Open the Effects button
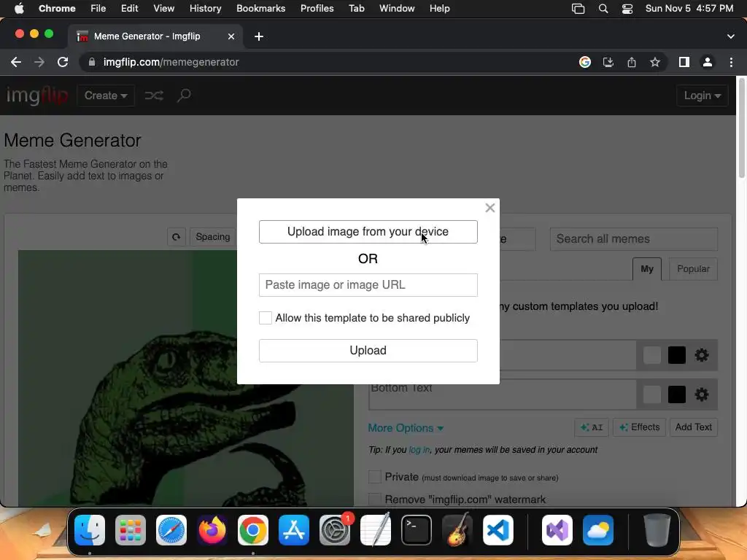Viewport: 747px width, 560px height. (639, 427)
